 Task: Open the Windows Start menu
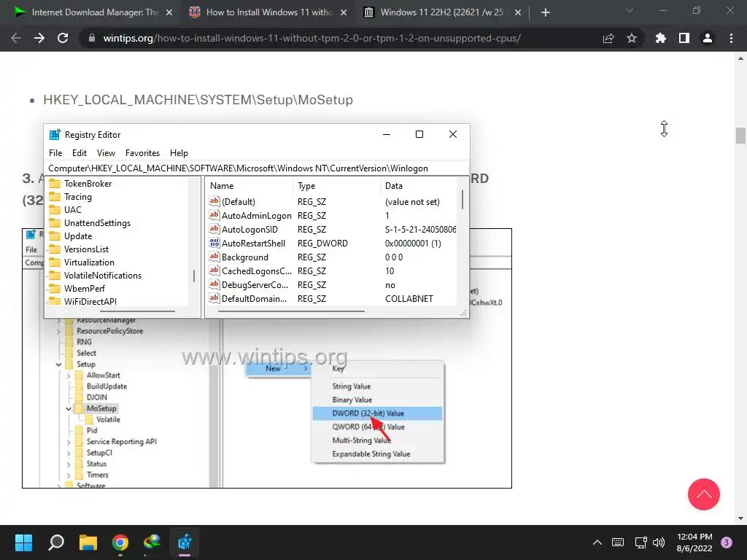(x=23, y=542)
